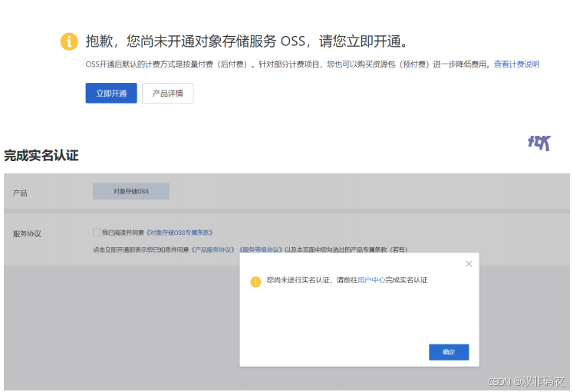Open the 产品详情 button

168,93
